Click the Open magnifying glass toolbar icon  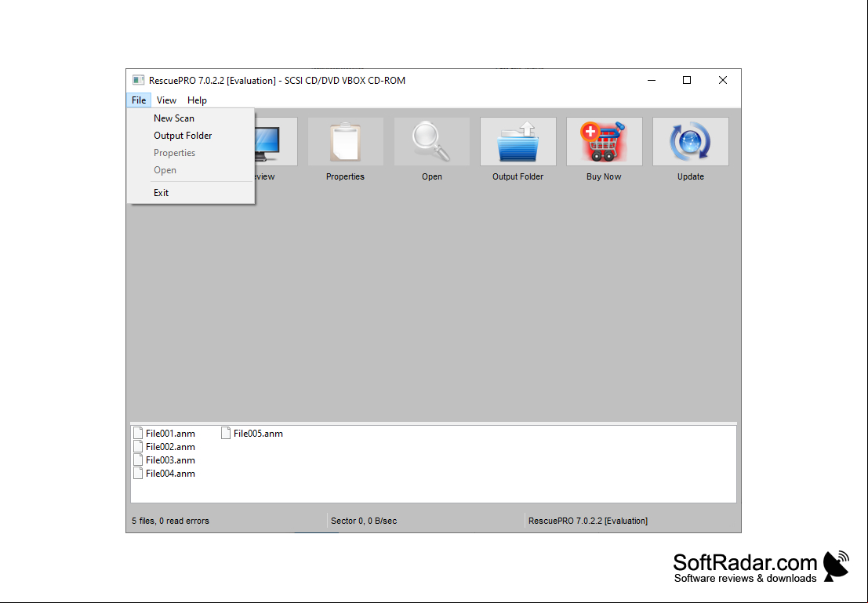432,141
